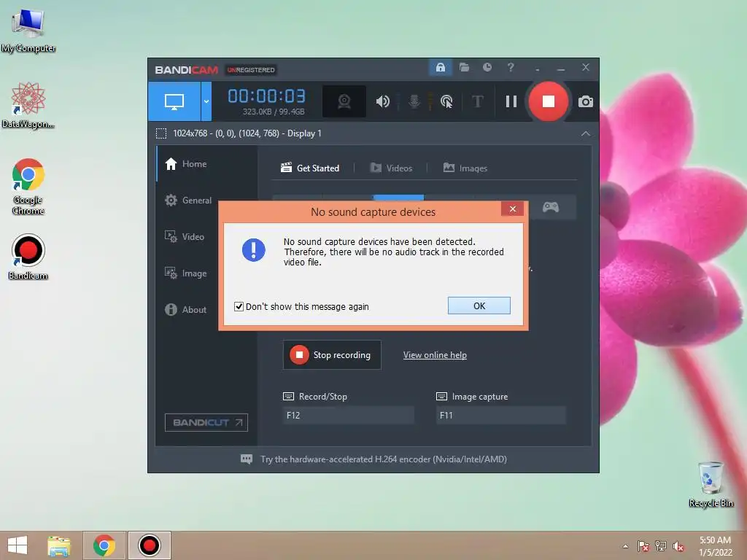Open the Bandicam desktop shortcut
Viewport: 747px width, 560px height.
pyautogui.click(x=28, y=257)
